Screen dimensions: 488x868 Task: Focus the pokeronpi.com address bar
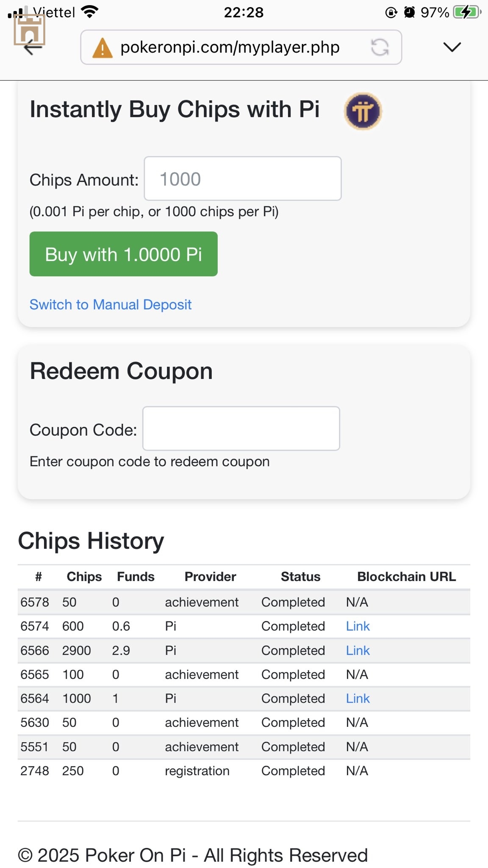(x=241, y=47)
